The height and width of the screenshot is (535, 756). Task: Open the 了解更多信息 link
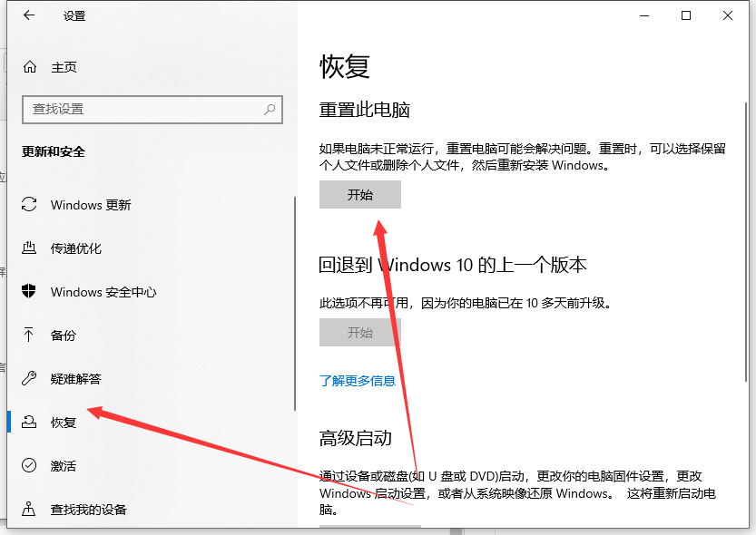click(358, 381)
